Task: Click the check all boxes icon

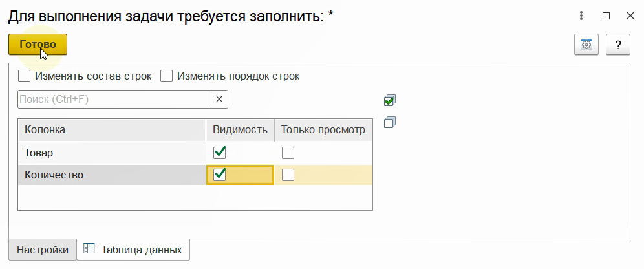Action: (x=389, y=100)
